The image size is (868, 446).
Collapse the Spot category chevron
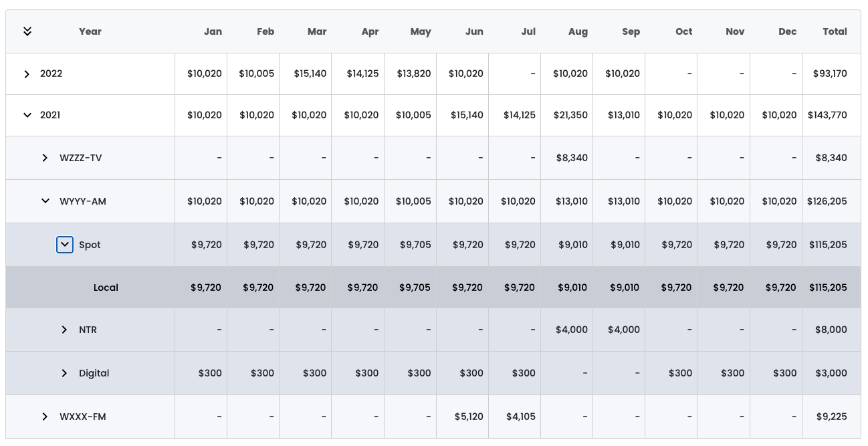point(64,245)
